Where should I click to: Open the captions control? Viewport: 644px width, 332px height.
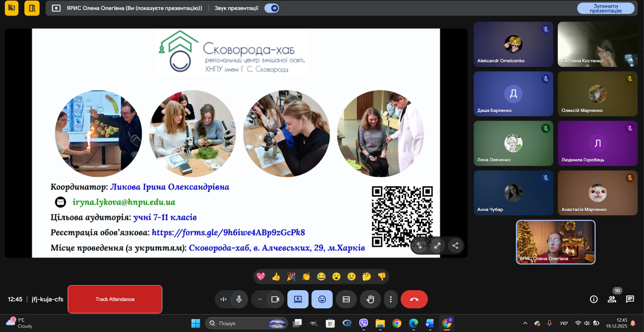pos(346,299)
